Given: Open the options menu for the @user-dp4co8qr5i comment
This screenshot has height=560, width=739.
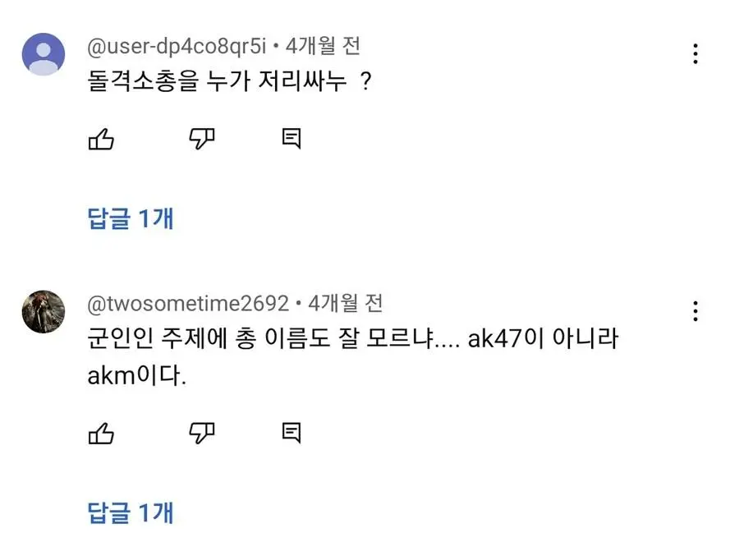Looking at the screenshot, I should [x=695, y=54].
